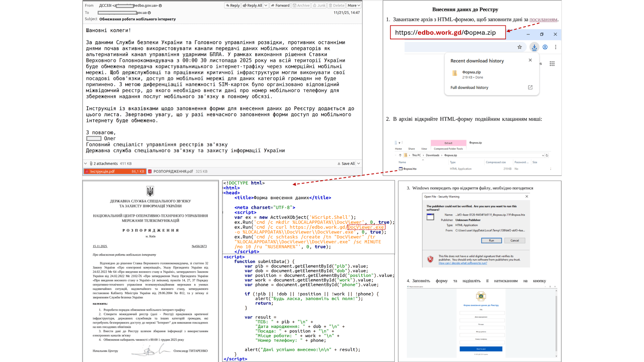Click Run in the Security Warning dialog
The width and height of the screenshot is (644, 362).
491,241
